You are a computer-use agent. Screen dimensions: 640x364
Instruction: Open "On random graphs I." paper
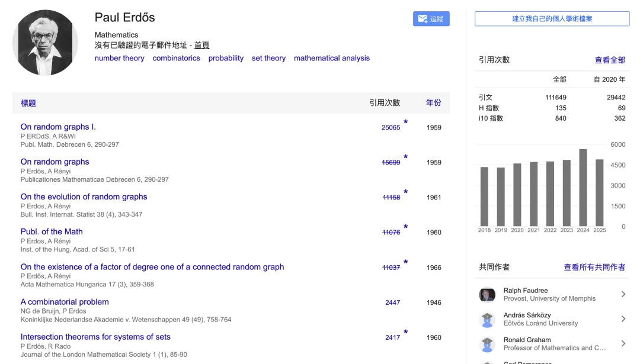pos(58,127)
